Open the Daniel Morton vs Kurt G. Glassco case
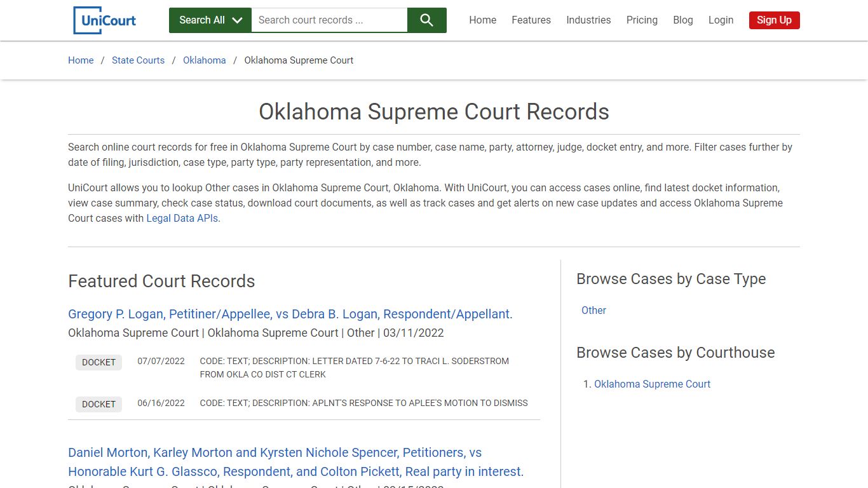The height and width of the screenshot is (488, 868). (295, 462)
